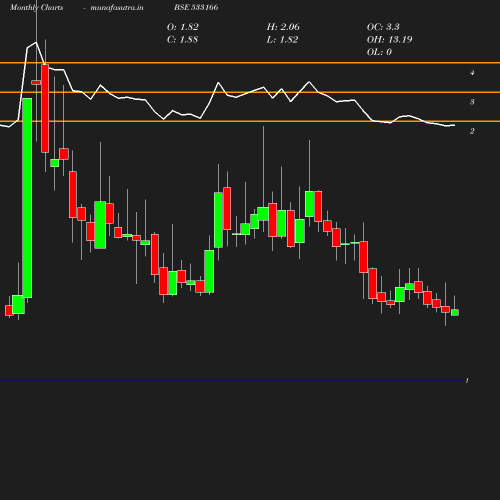Click the 'OC: 3.3' reading

point(383,27)
